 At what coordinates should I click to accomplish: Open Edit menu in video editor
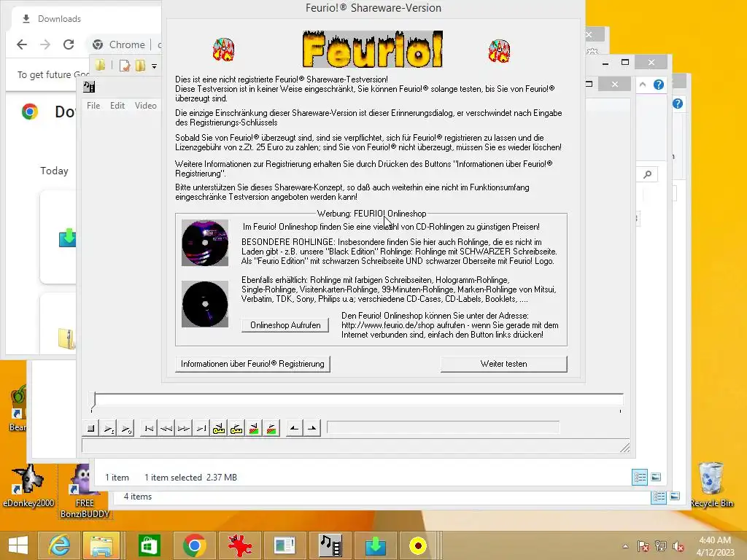(117, 106)
